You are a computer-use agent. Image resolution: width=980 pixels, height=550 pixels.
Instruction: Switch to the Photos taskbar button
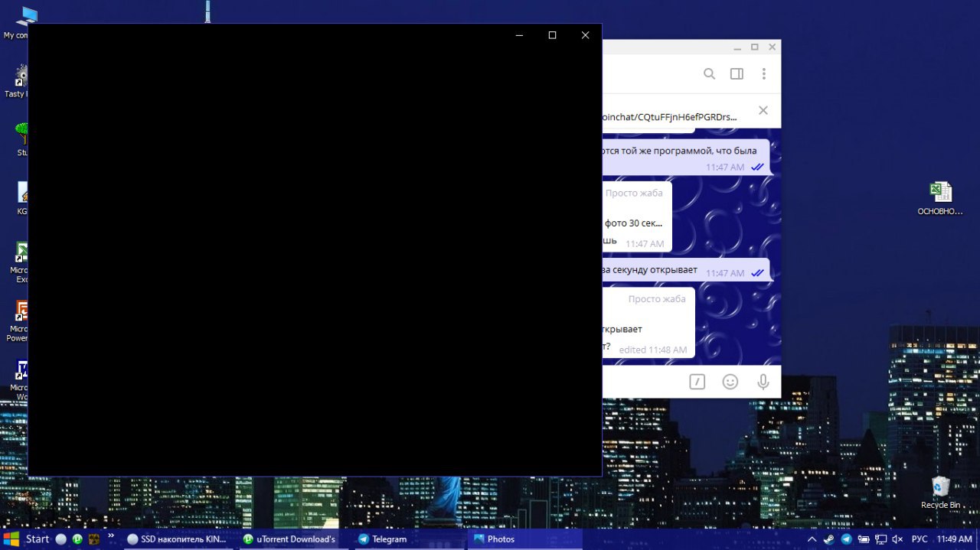point(525,539)
